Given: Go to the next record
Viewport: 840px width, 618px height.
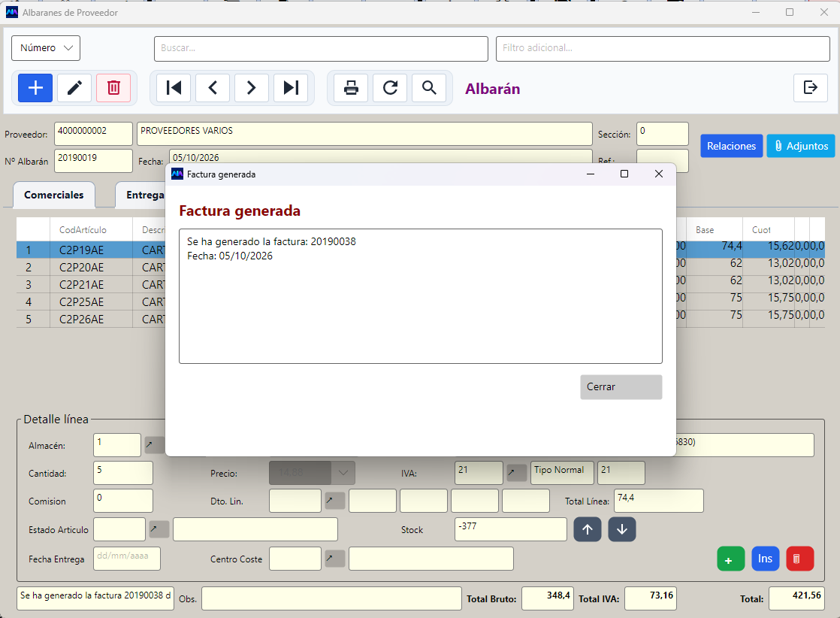Looking at the screenshot, I should point(251,88).
